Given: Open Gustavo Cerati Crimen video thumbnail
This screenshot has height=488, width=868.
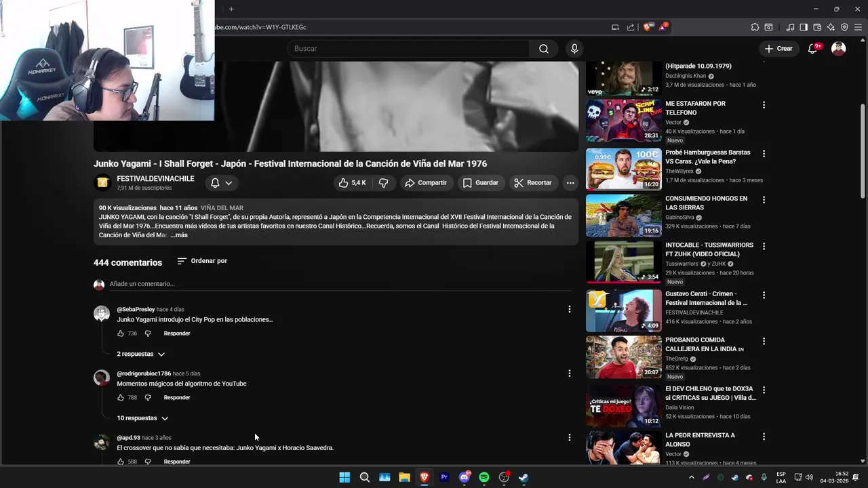Looking at the screenshot, I should (x=623, y=311).
